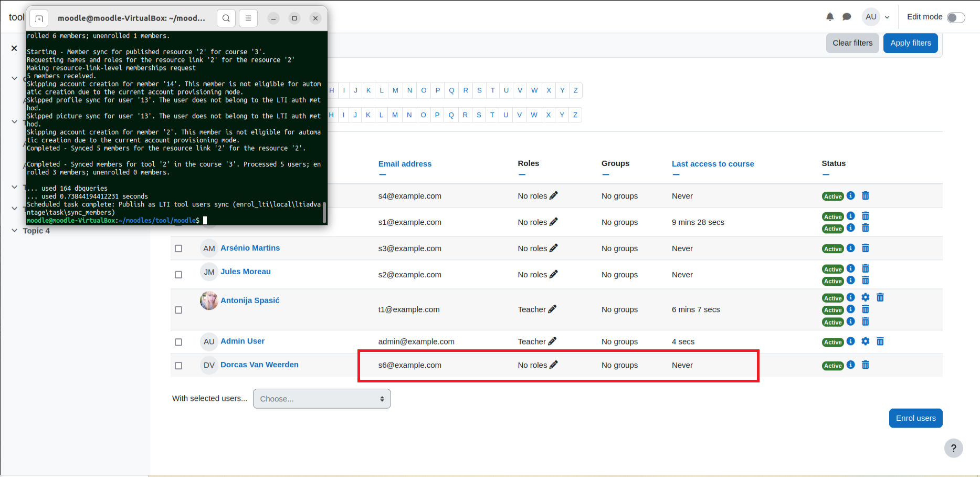Edit Teacher role pencil for Antonija Spasić
Viewport: 980px width, 477px height.
point(552,309)
